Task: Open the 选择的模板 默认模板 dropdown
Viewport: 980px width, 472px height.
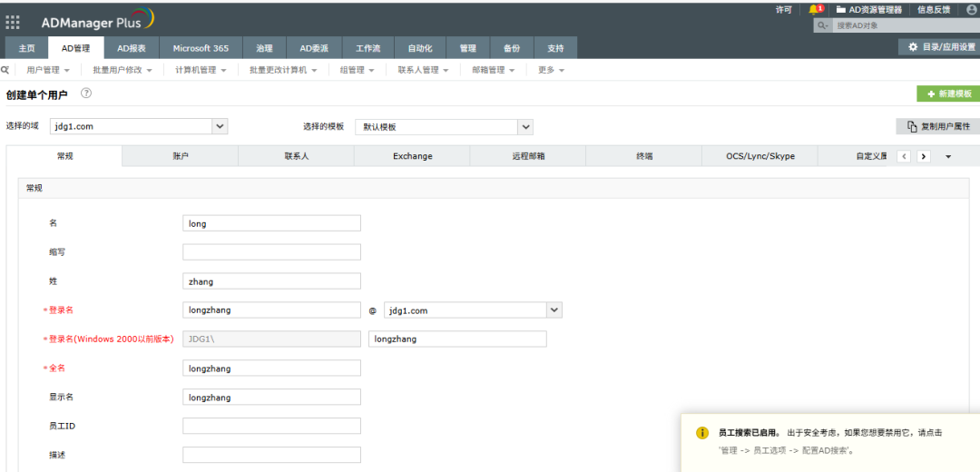Action: coord(444,127)
